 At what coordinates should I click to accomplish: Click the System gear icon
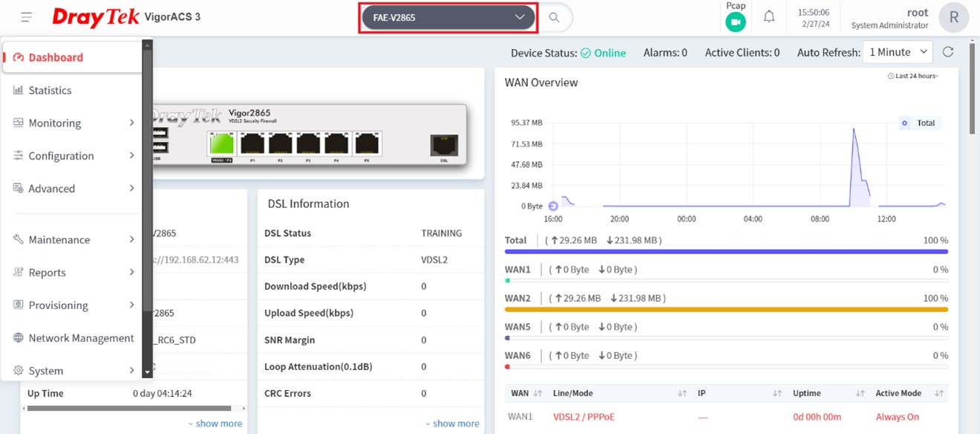19,370
